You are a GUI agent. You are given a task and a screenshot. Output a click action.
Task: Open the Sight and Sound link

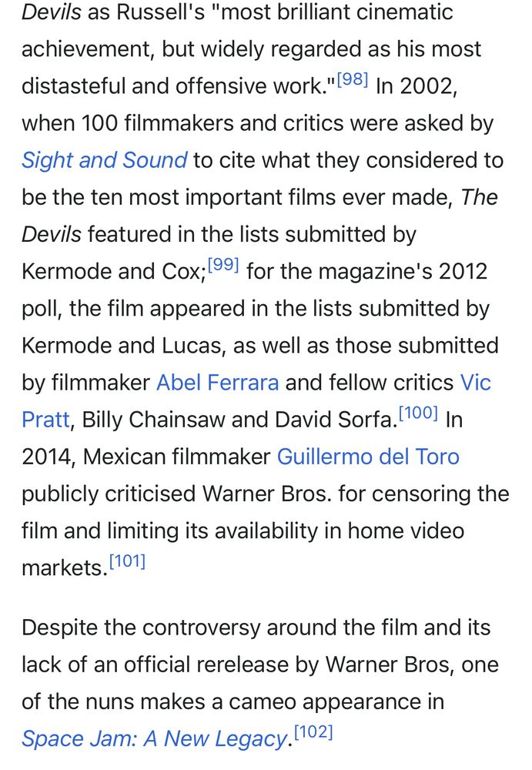(x=104, y=161)
